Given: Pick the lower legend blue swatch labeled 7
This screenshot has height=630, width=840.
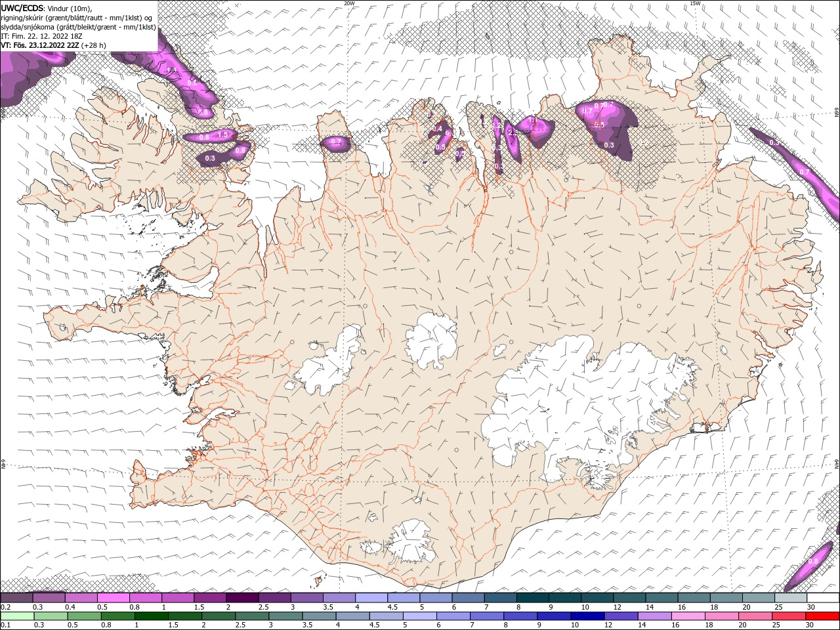Looking at the screenshot, I should [x=487, y=616].
